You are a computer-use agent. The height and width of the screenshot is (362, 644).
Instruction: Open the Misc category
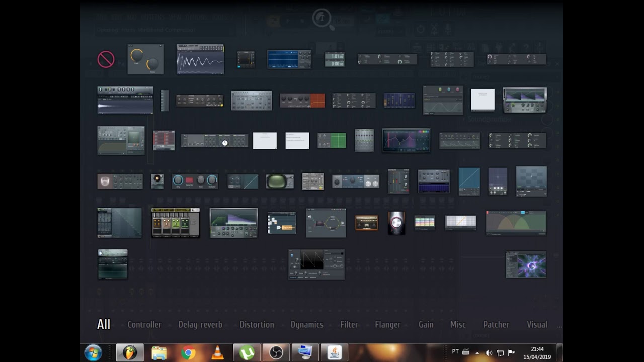coord(458,324)
